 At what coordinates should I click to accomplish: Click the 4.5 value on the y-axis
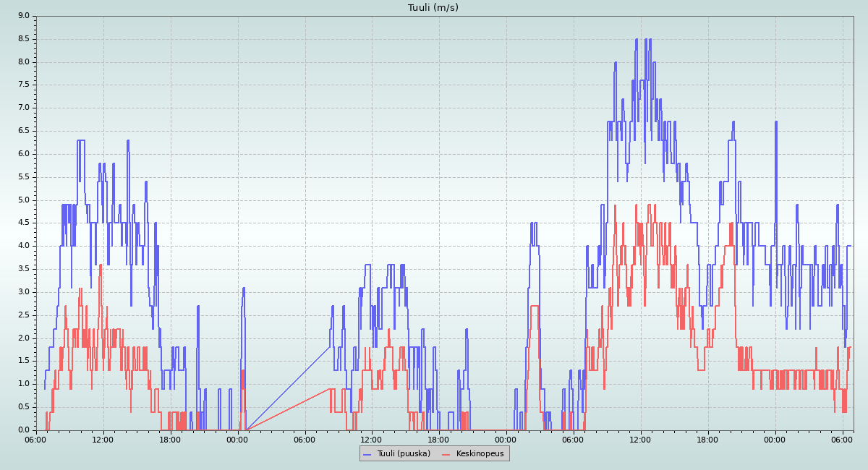[x=23, y=223]
